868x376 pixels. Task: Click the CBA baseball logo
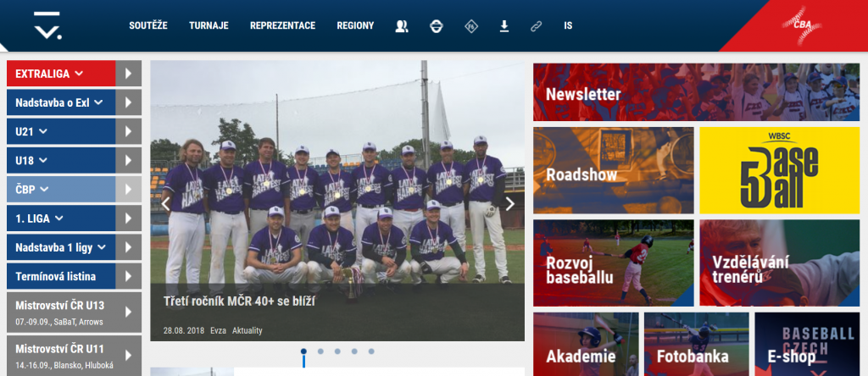tap(802, 25)
